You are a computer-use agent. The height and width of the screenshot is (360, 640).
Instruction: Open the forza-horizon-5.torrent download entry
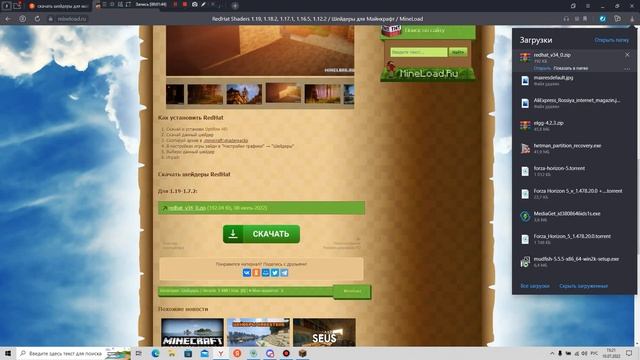574,171
